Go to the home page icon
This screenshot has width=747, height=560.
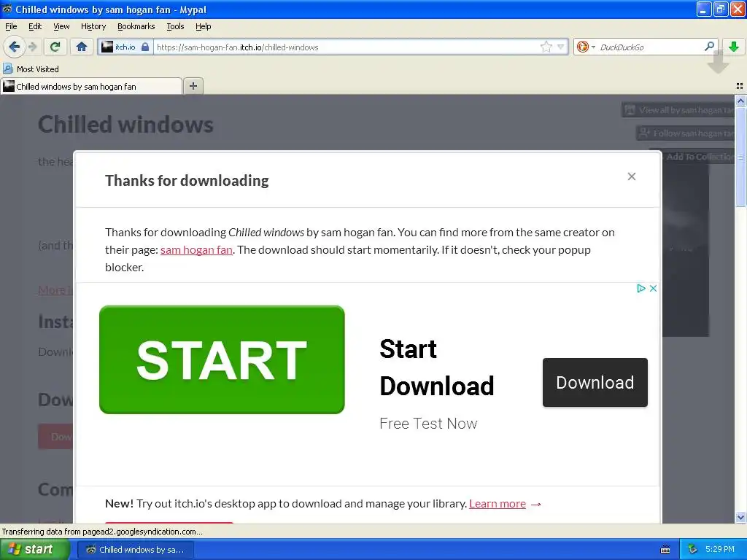click(82, 47)
